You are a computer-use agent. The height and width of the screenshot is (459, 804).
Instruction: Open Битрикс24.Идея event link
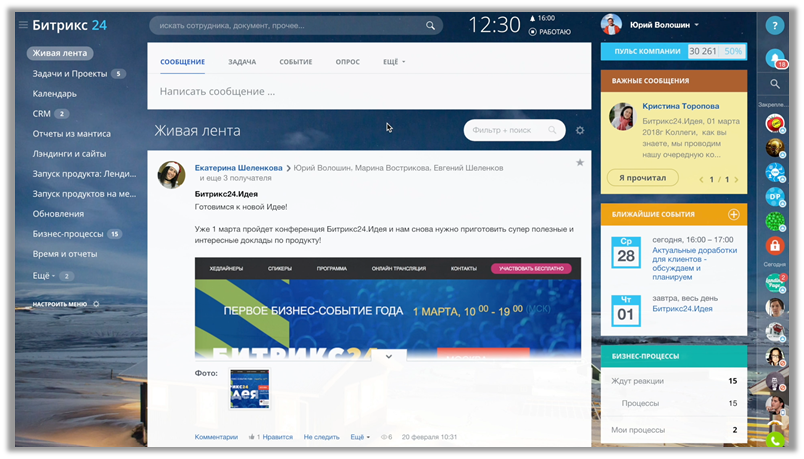(x=682, y=309)
